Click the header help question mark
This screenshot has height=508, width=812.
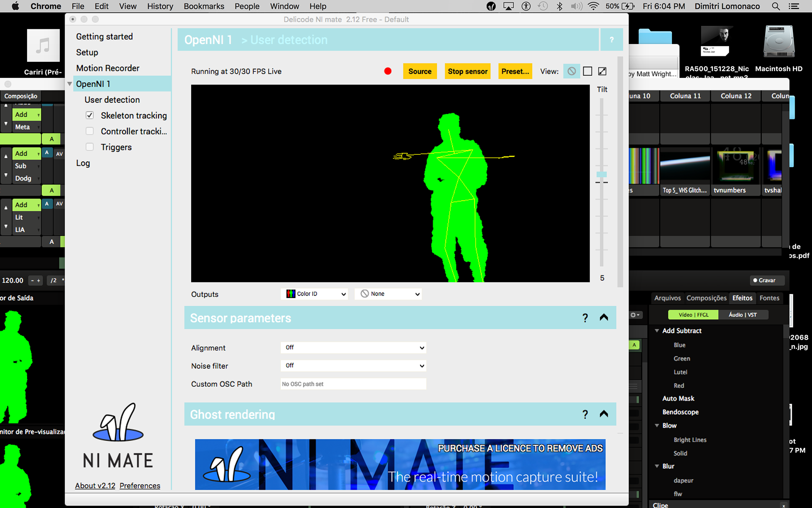click(x=612, y=40)
